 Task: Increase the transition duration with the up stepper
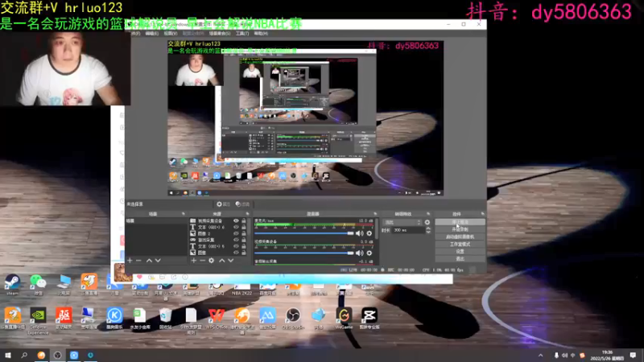point(428,228)
